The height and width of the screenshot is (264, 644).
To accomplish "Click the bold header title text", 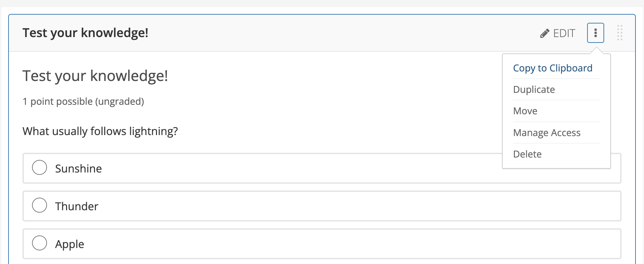I will [85, 33].
